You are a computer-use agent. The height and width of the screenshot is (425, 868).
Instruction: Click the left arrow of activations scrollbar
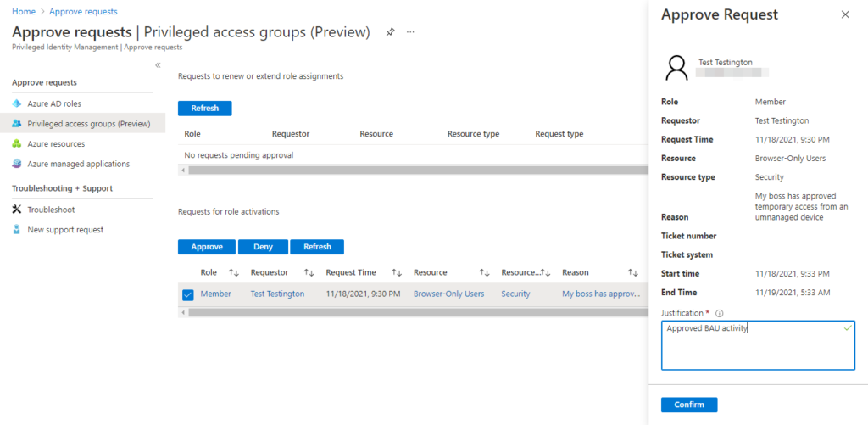pyautogui.click(x=181, y=312)
